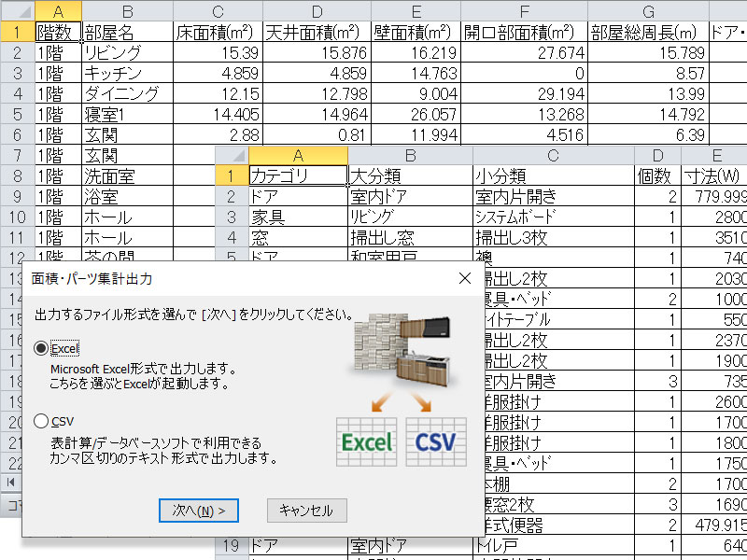Click the green Excel format icon

pos(367,441)
